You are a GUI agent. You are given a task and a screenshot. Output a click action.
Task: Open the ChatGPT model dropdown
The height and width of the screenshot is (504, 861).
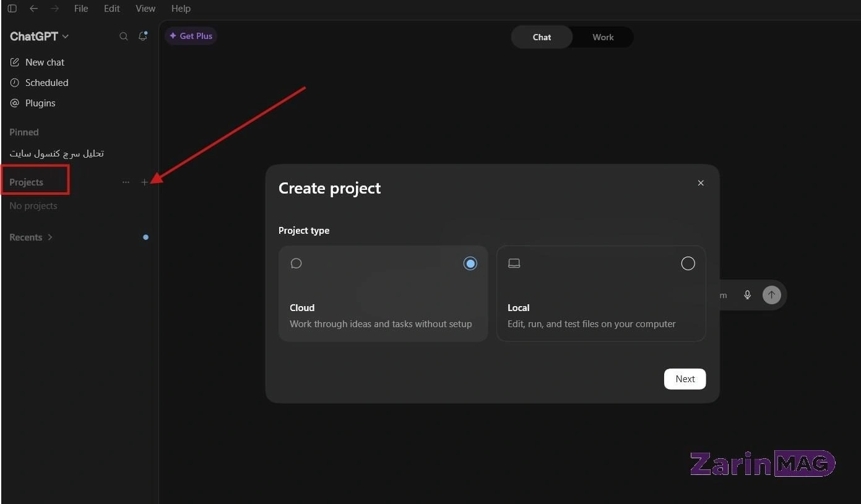(x=39, y=36)
